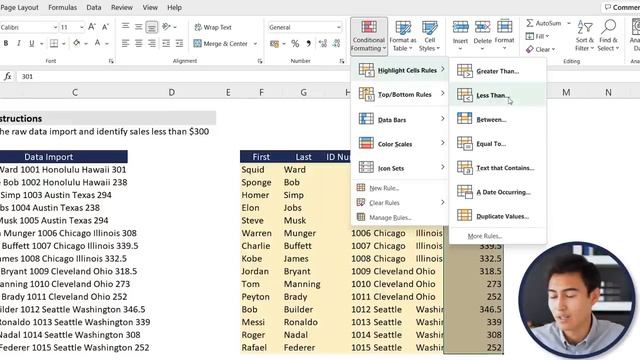Select Greater Than rule

tap(498, 71)
